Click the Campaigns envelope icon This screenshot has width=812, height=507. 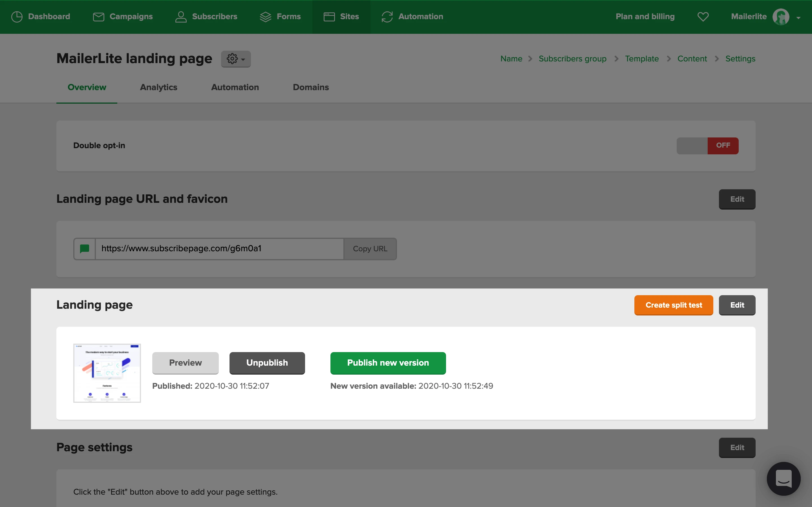(98, 17)
